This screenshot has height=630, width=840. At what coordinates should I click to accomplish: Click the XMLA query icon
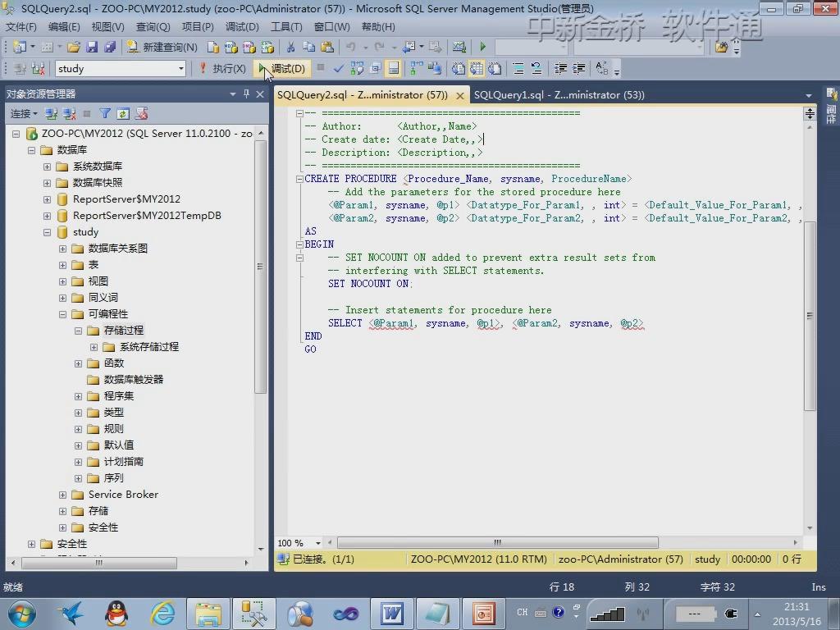tap(267, 47)
